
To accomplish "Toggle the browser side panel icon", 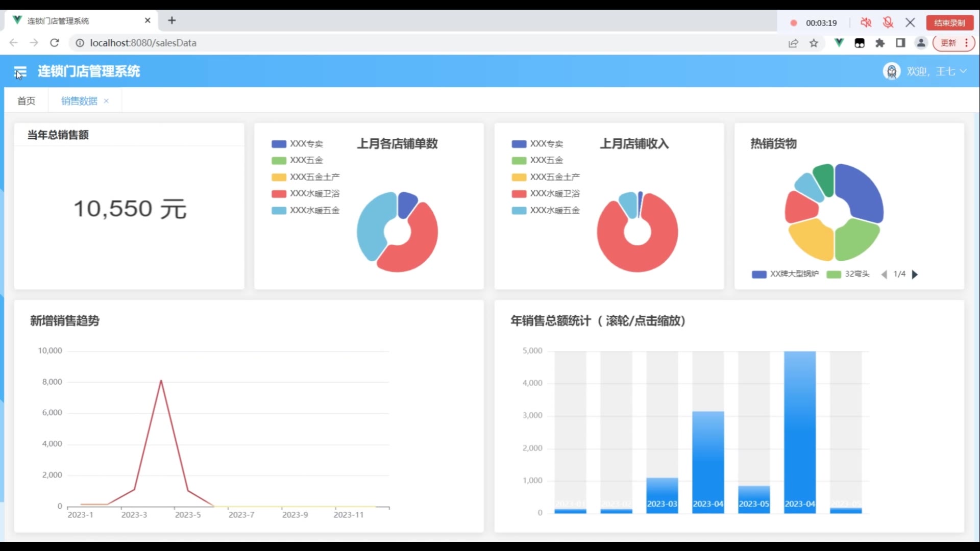I will [x=900, y=43].
